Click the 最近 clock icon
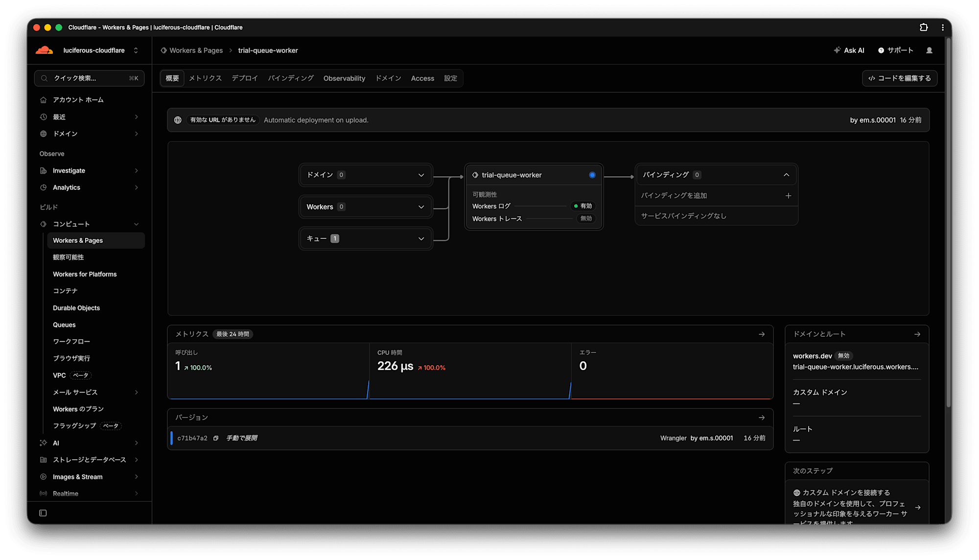The image size is (979, 560). pyautogui.click(x=44, y=117)
